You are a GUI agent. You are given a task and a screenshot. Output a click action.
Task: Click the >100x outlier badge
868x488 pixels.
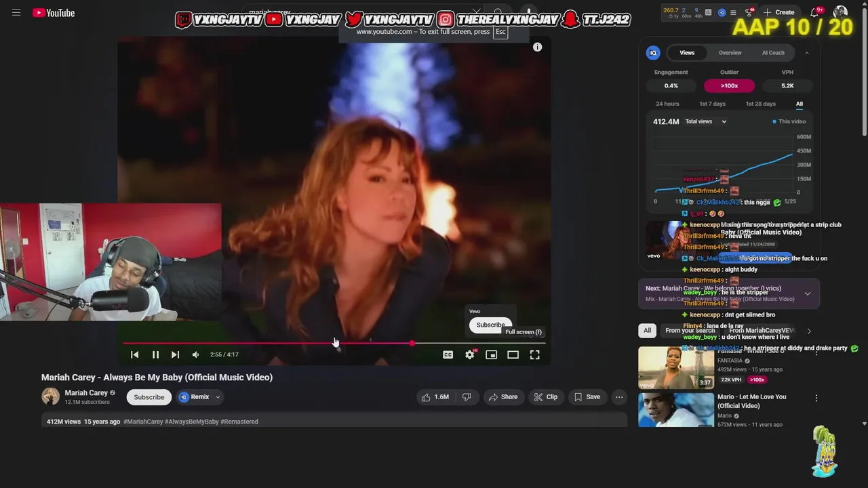(729, 85)
